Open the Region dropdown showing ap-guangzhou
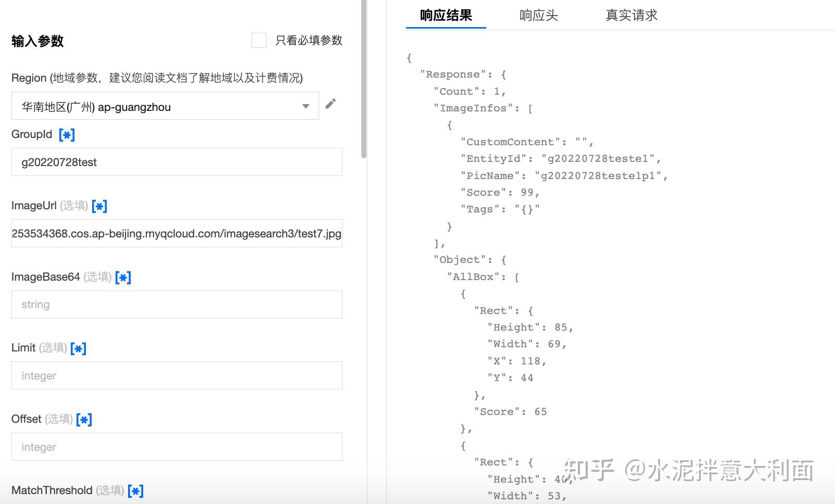 click(x=165, y=106)
